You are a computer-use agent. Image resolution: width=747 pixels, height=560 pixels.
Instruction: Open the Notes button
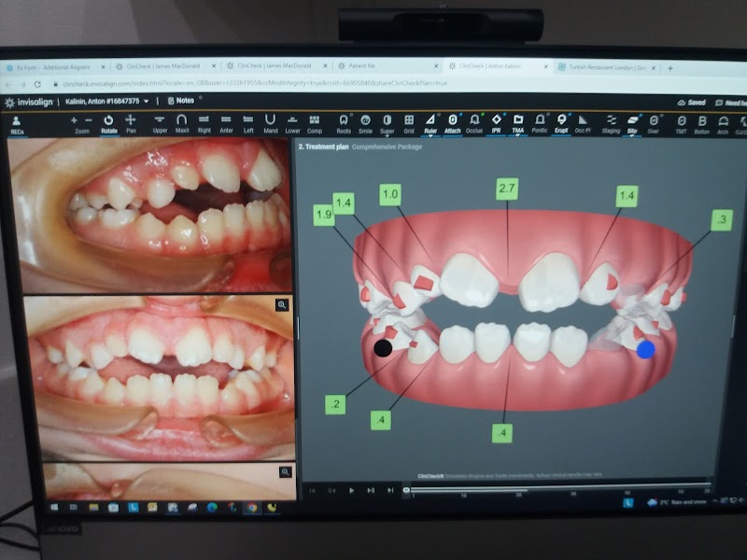(x=178, y=101)
